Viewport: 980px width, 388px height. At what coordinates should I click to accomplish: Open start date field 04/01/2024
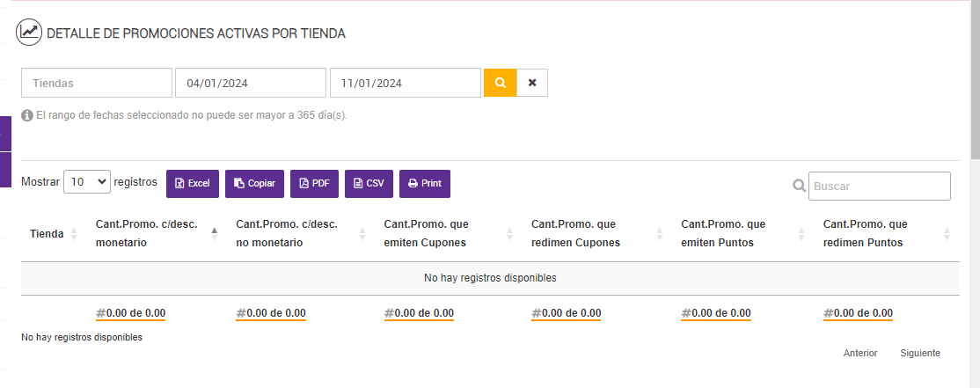tap(251, 83)
